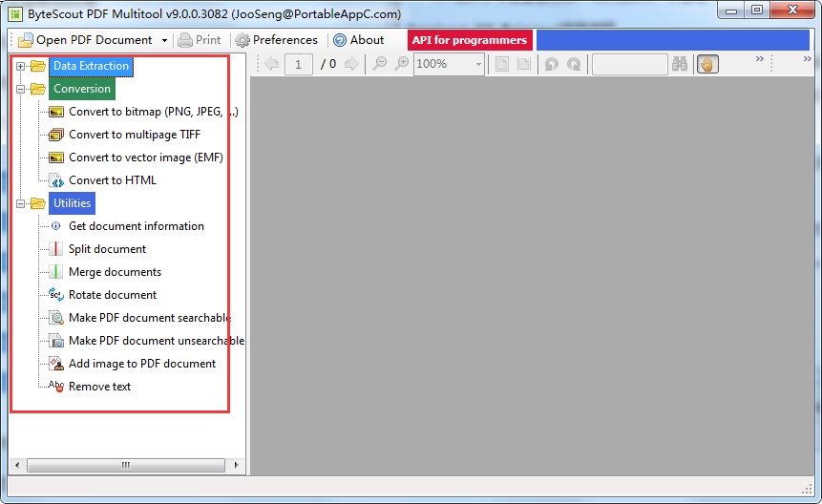Click the continuous page view icon
The height and width of the screenshot is (504, 822).
click(524, 64)
